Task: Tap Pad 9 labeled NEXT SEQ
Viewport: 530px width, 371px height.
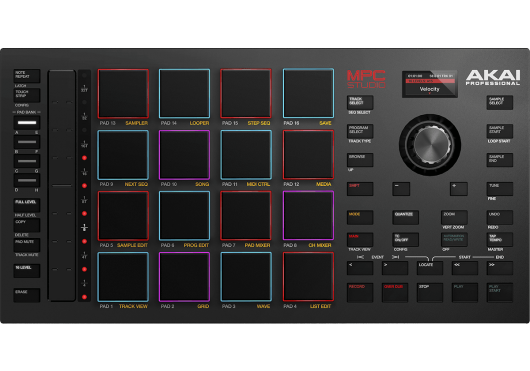Action: (x=123, y=155)
